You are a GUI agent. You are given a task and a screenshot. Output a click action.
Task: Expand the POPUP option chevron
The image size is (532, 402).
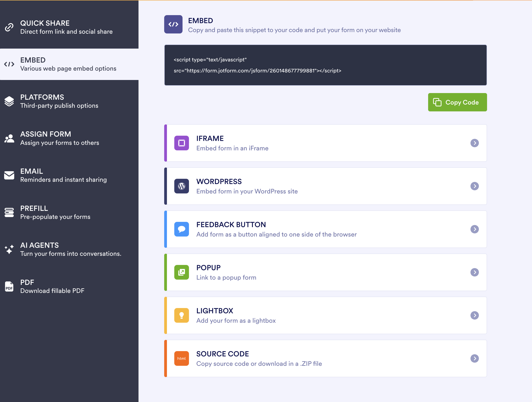[x=474, y=272]
